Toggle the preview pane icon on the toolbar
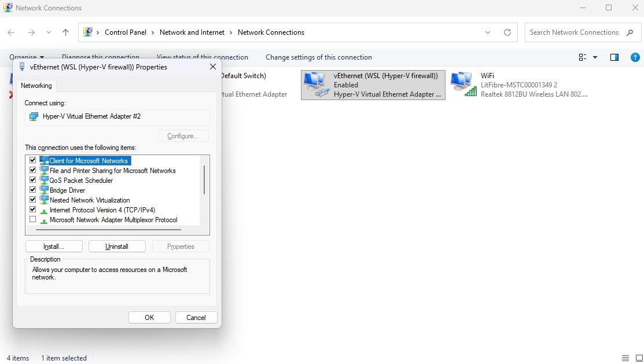 (614, 57)
